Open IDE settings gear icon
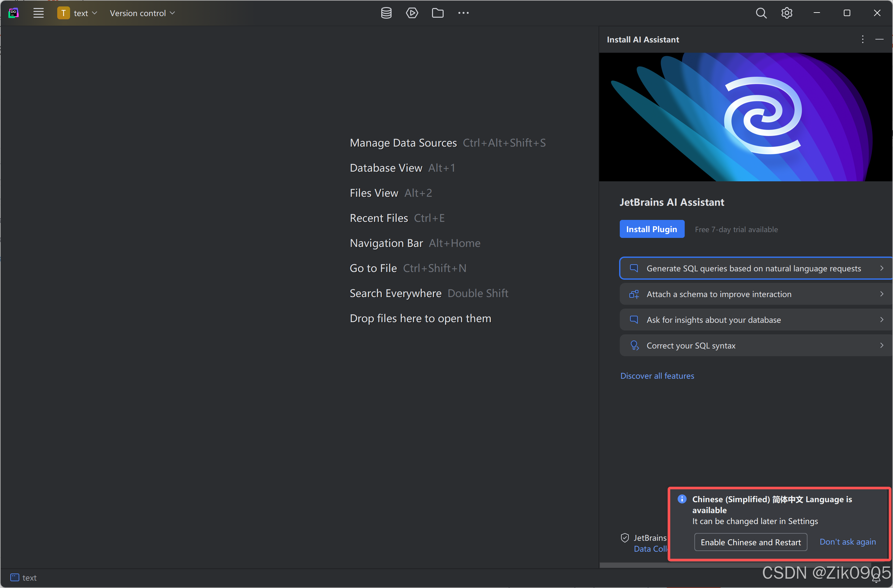Viewport: 893px width, 588px height. click(787, 13)
